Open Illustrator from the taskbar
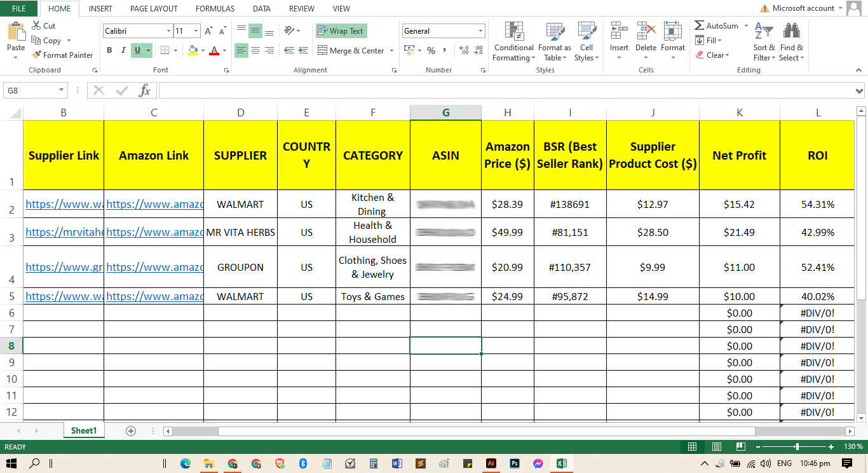The height and width of the screenshot is (473, 868). (x=491, y=463)
